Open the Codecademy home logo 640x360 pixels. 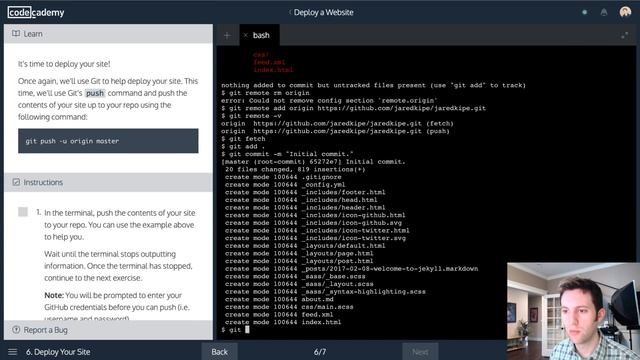pyautogui.click(x=36, y=12)
